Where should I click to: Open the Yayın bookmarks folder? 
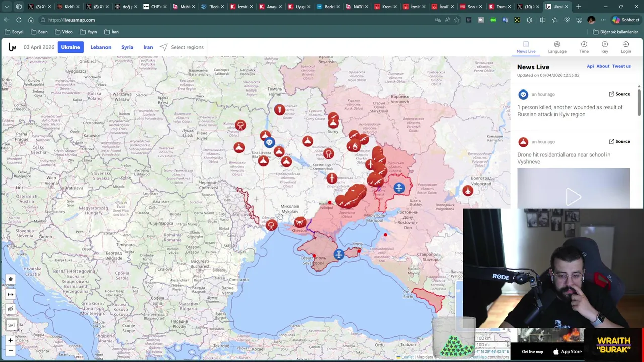pos(88,32)
